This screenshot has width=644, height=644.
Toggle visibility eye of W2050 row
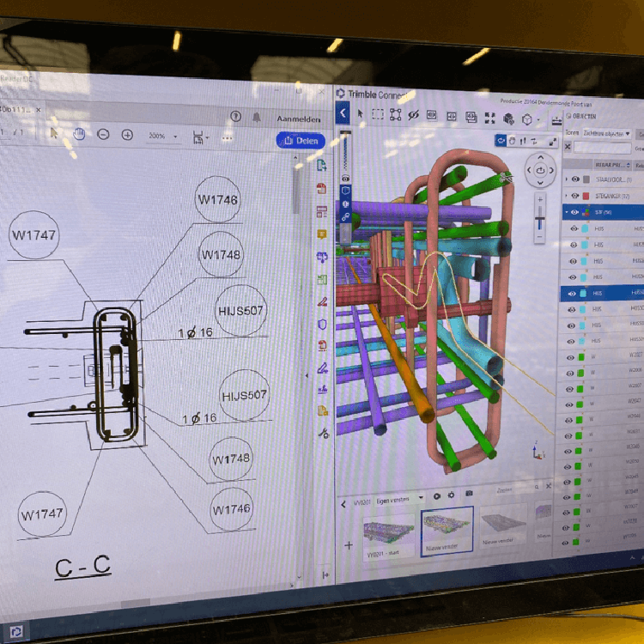567,466
